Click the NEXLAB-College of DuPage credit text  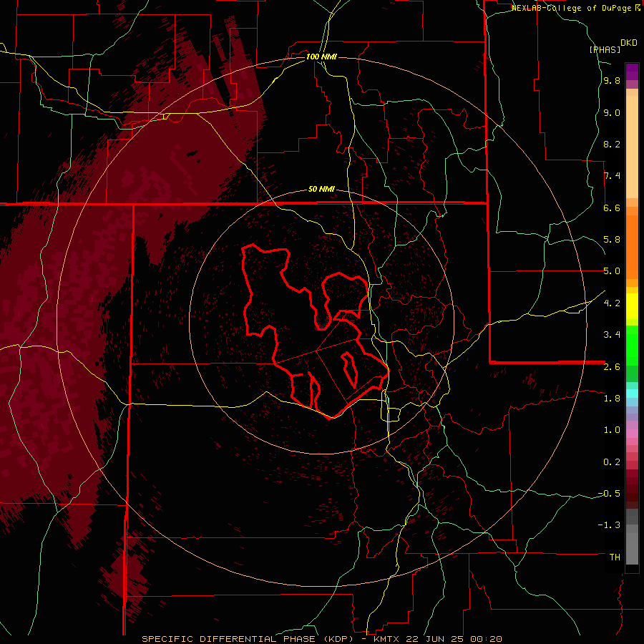click(x=572, y=8)
